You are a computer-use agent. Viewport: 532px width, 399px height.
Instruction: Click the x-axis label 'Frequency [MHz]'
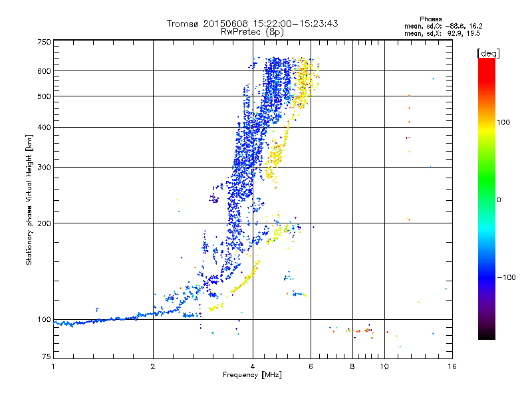(x=252, y=375)
